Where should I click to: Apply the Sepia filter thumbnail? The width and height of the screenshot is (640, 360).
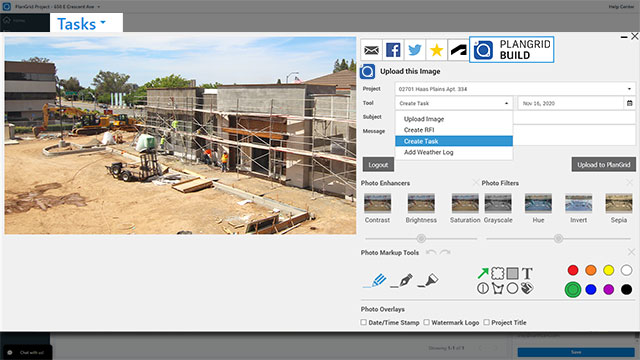pyautogui.click(x=619, y=203)
